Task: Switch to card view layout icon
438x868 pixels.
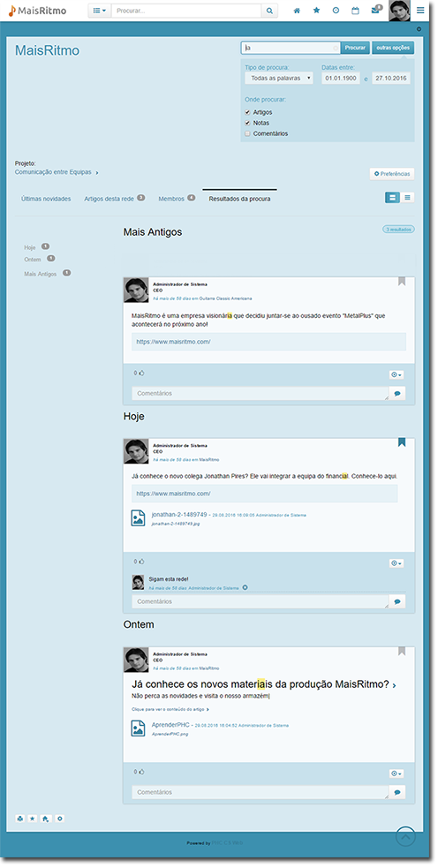Action: click(x=392, y=197)
